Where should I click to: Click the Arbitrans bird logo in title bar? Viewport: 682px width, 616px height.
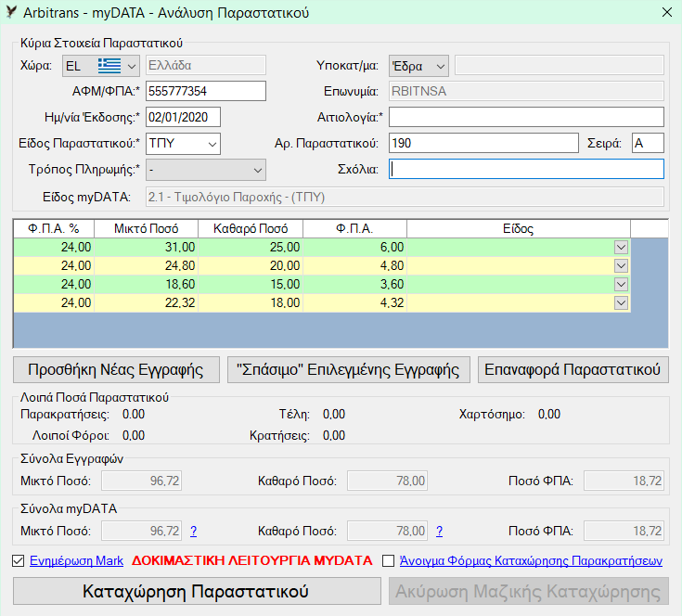[x=11, y=12]
